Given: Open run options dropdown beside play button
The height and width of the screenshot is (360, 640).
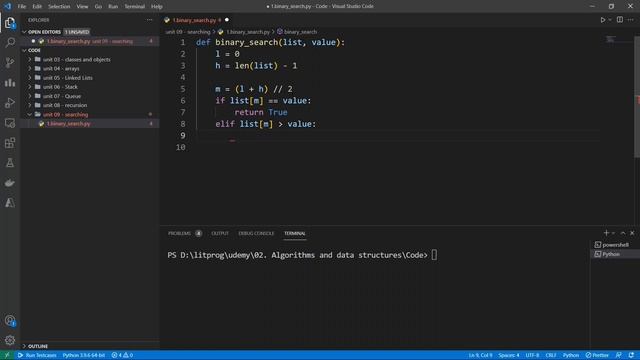Looking at the screenshot, I should tap(610, 20).
